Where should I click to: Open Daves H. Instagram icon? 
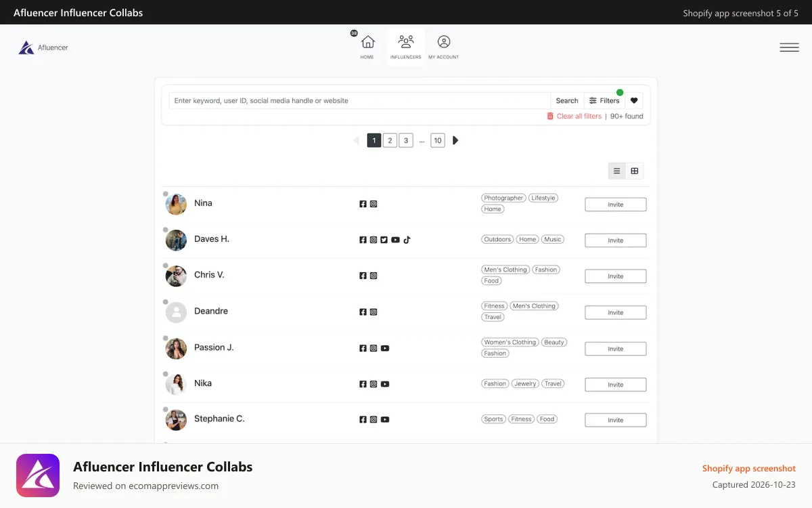point(374,240)
